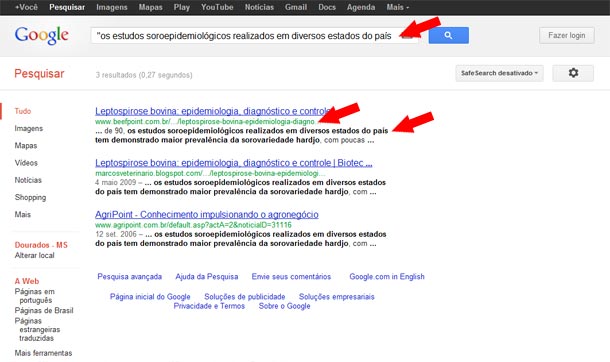Open the SafeSearch desativado dropdown
Image resolution: width=610 pixels, height=362 pixels.
pos(500,73)
